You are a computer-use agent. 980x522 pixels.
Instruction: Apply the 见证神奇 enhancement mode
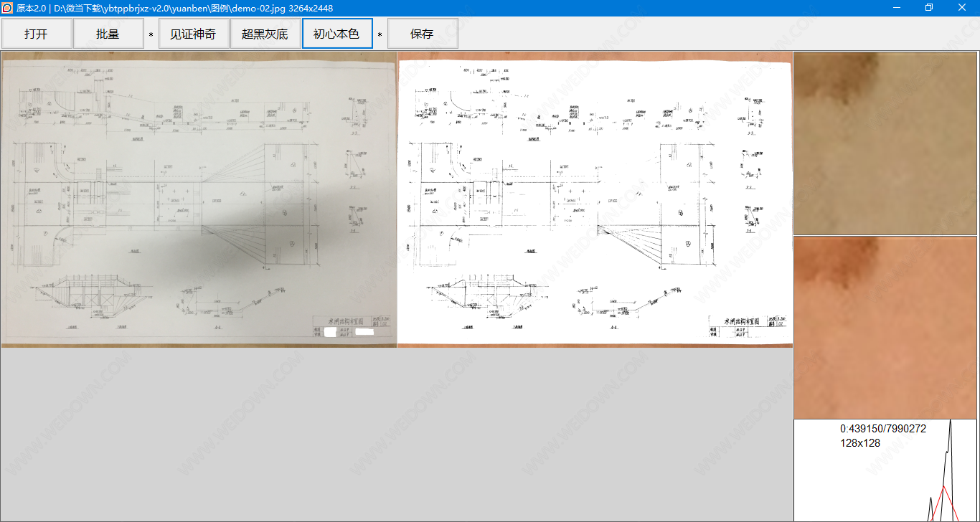(193, 34)
